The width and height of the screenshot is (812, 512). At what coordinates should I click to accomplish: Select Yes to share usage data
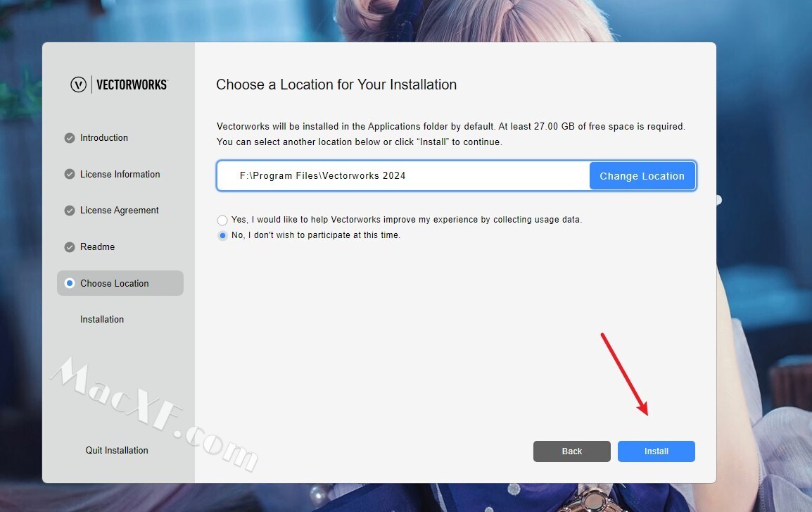click(x=222, y=220)
